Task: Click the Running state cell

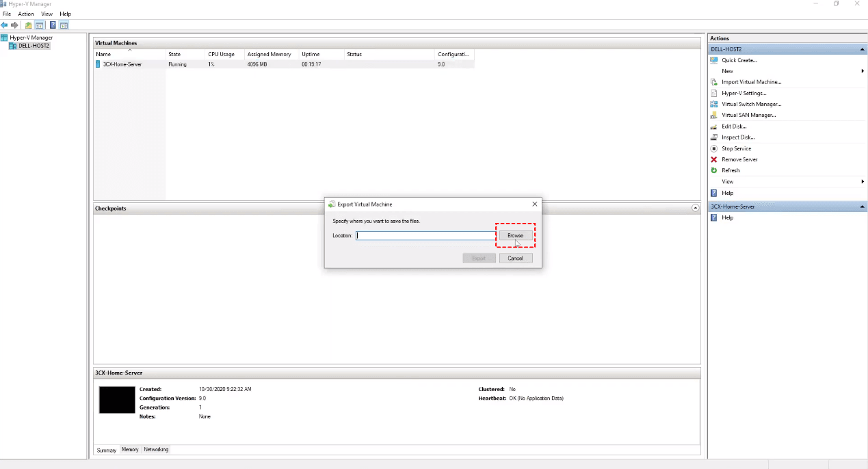Action: [x=177, y=64]
